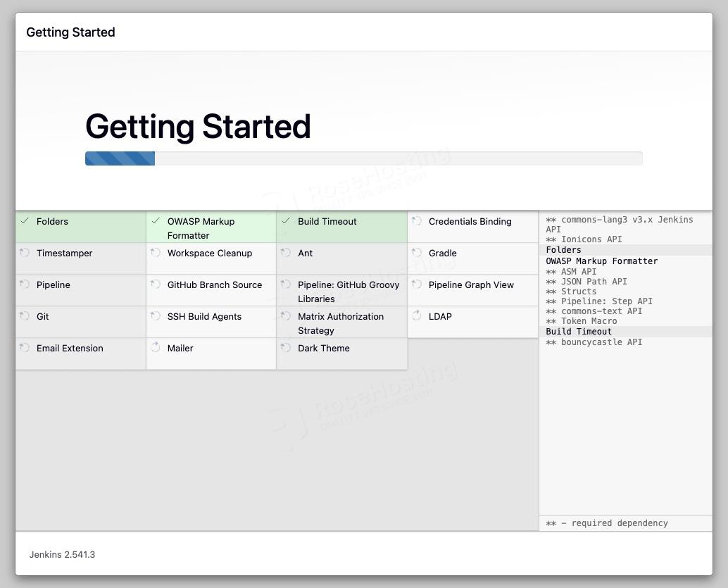Click the Ionicons API log line

584,239
